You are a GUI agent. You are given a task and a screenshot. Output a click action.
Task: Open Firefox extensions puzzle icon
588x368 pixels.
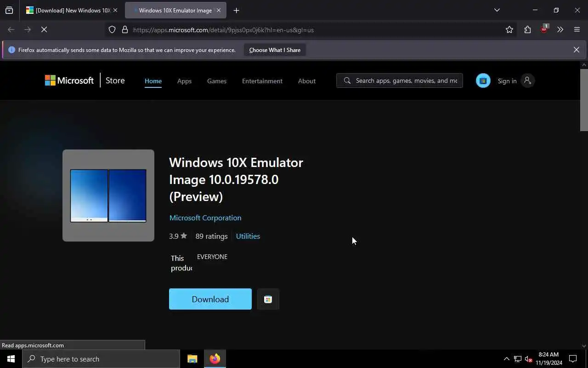pyautogui.click(x=527, y=29)
